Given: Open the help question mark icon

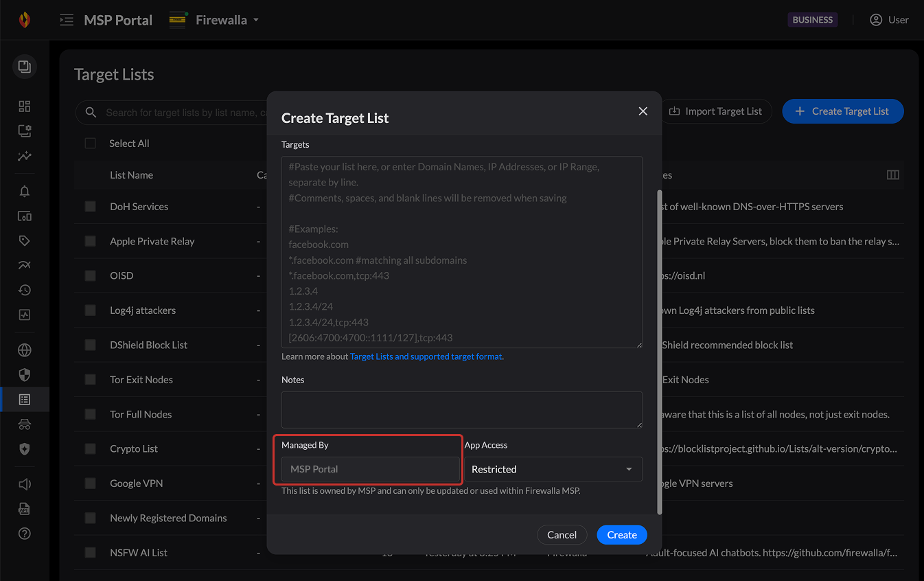Looking at the screenshot, I should tap(25, 534).
